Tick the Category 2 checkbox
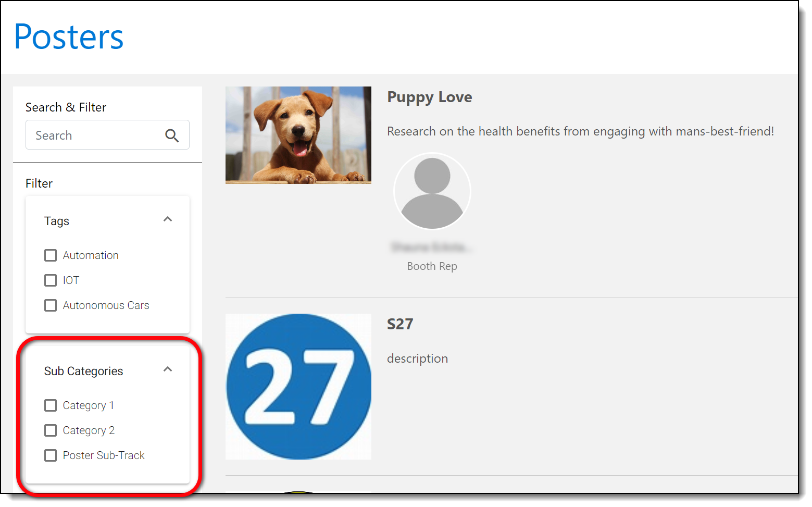Screen dimensions: 812x507 coord(51,430)
